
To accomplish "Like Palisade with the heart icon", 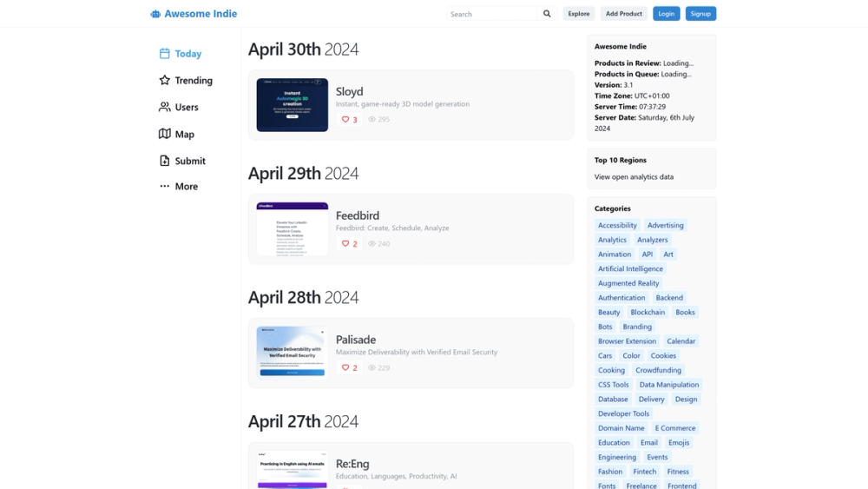I will pos(345,367).
